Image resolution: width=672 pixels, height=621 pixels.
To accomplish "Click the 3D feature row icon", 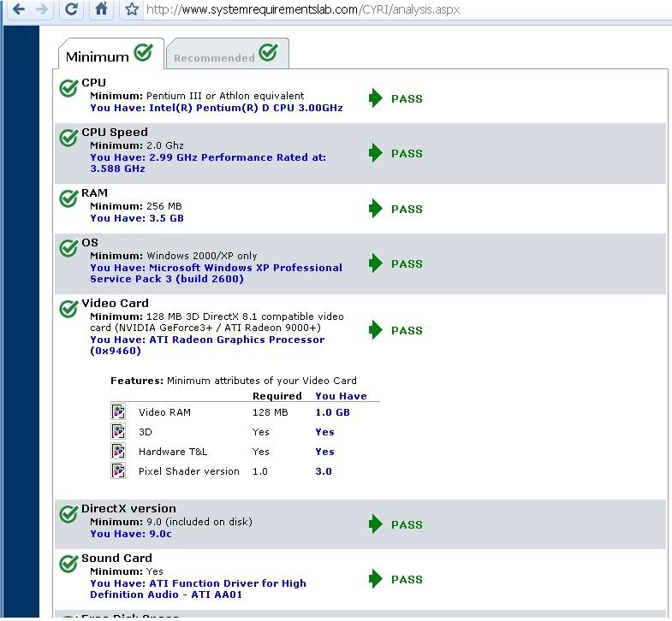I will click(118, 431).
